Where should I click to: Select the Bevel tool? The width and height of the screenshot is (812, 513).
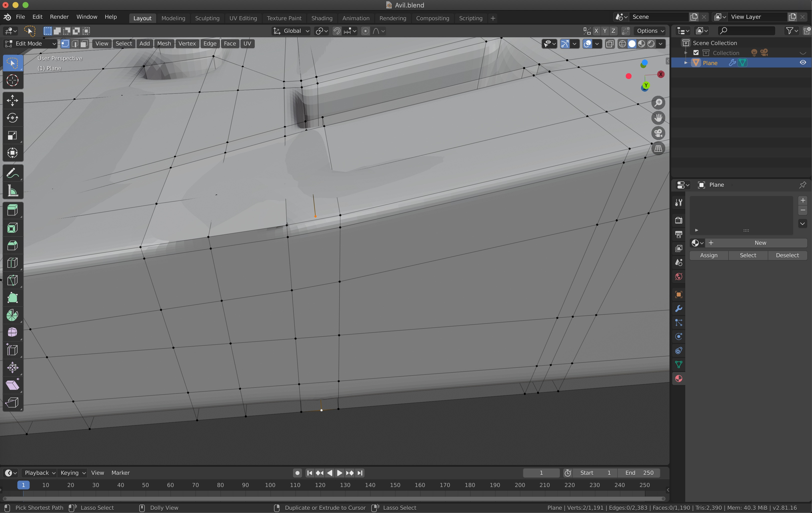click(x=13, y=245)
